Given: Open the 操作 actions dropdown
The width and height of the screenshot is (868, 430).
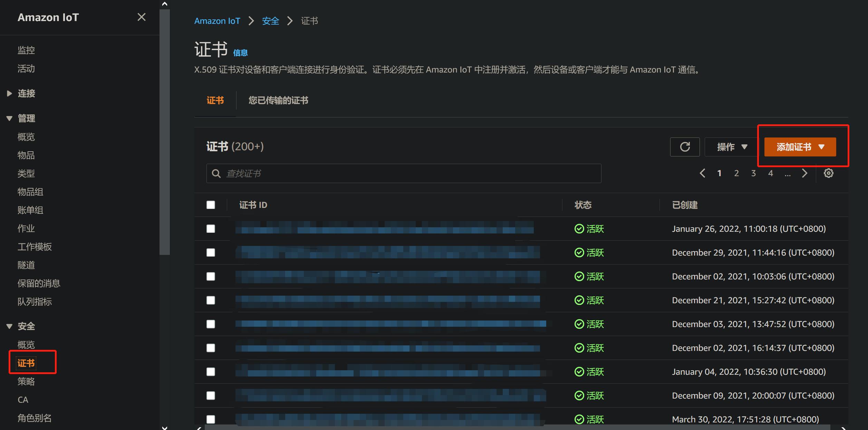Looking at the screenshot, I should [732, 147].
